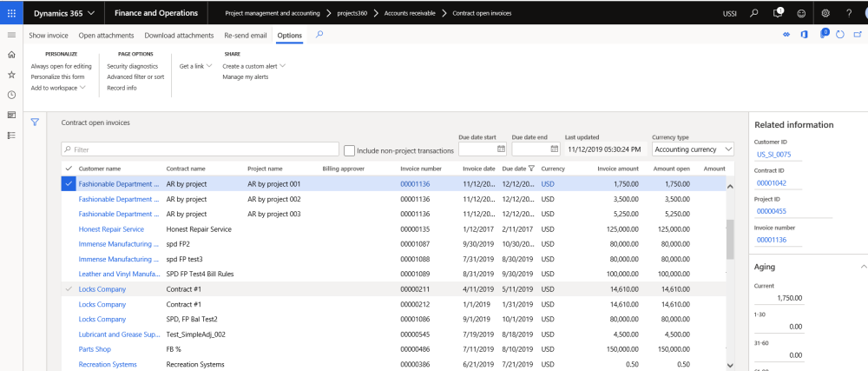This screenshot has height=371, width=868.
Task: Open Recent clock icon in sidebar
Action: tap(11, 95)
